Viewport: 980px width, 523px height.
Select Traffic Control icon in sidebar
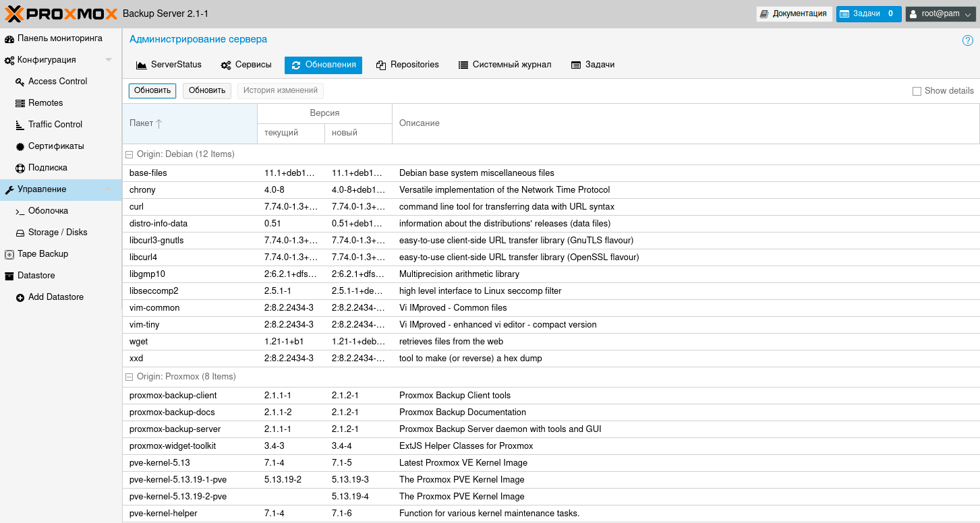20,125
